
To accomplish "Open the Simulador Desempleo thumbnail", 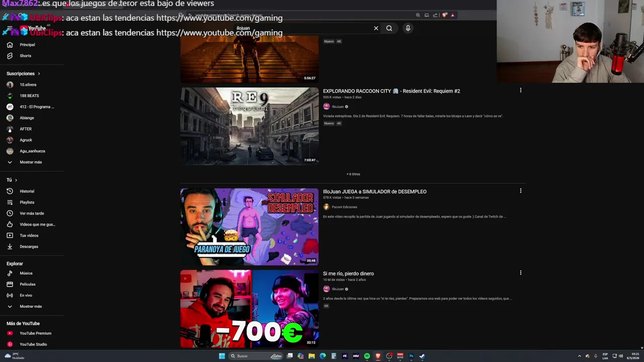I will click(250, 227).
